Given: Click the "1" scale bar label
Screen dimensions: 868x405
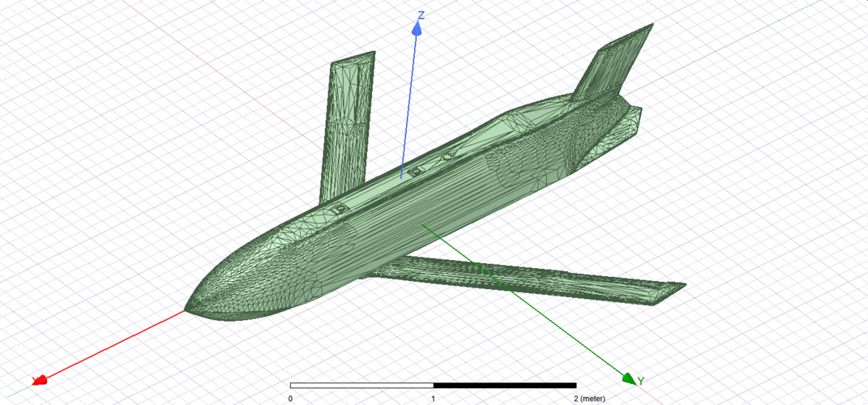Looking at the screenshot, I should [433, 399].
